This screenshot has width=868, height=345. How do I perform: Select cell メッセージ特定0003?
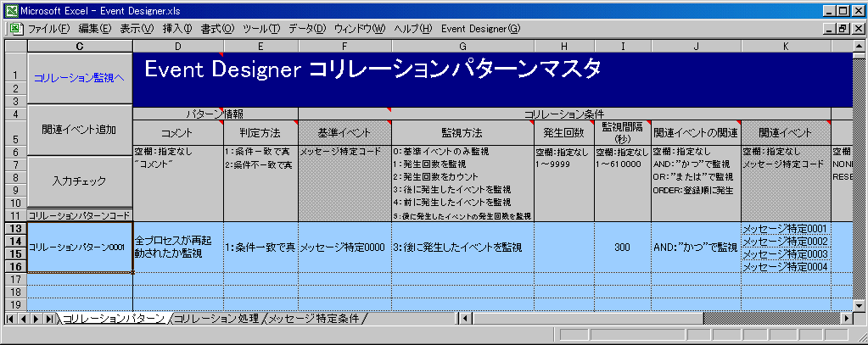[786, 254]
